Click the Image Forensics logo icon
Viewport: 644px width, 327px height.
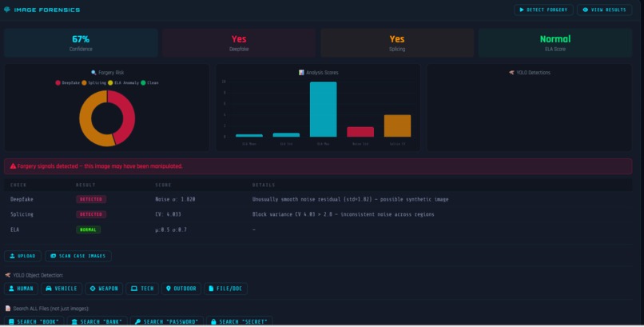point(7,10)
